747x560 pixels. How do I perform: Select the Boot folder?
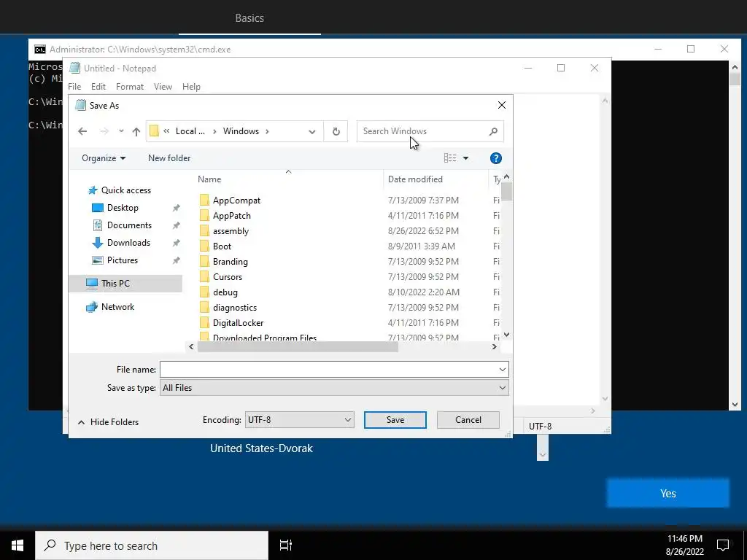click(222, 246)
